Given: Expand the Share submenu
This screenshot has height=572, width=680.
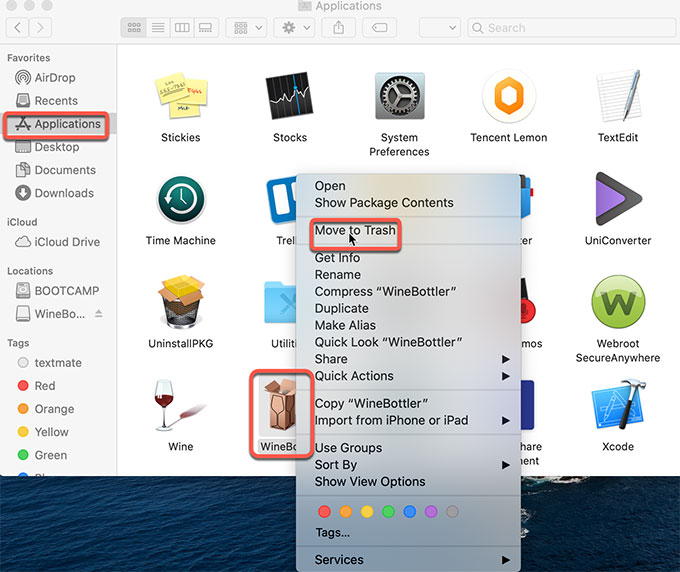Looking at the screenshot, I should [409, 359].
